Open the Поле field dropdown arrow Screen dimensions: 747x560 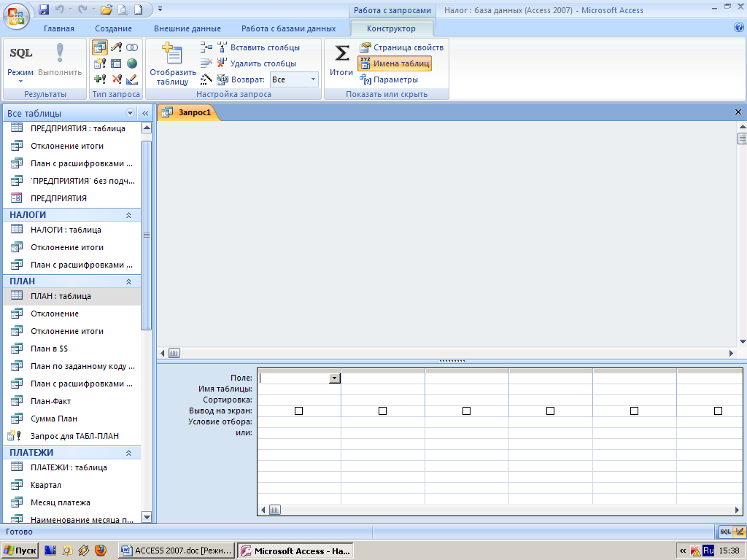point(335,378)
